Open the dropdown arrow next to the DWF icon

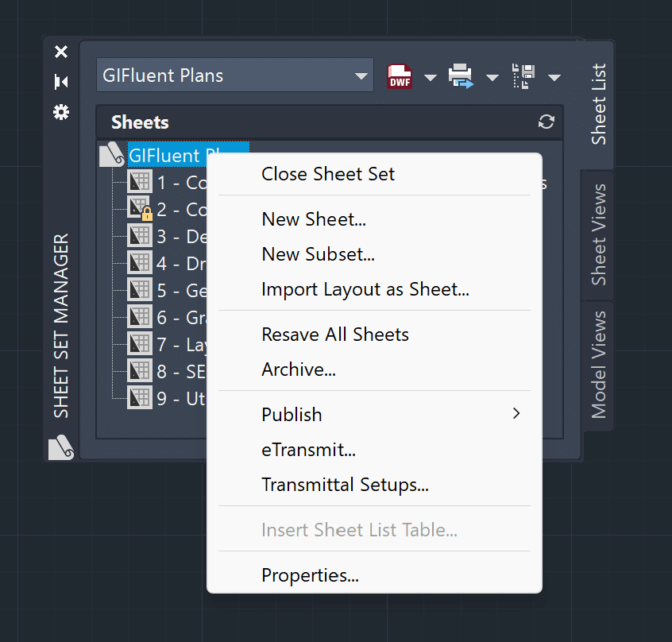point(429,75)
